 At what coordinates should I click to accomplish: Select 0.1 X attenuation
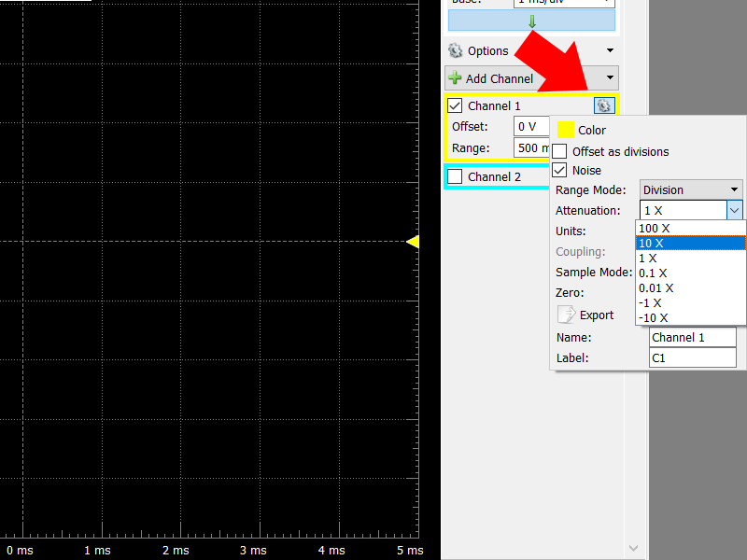click(690, 273)
